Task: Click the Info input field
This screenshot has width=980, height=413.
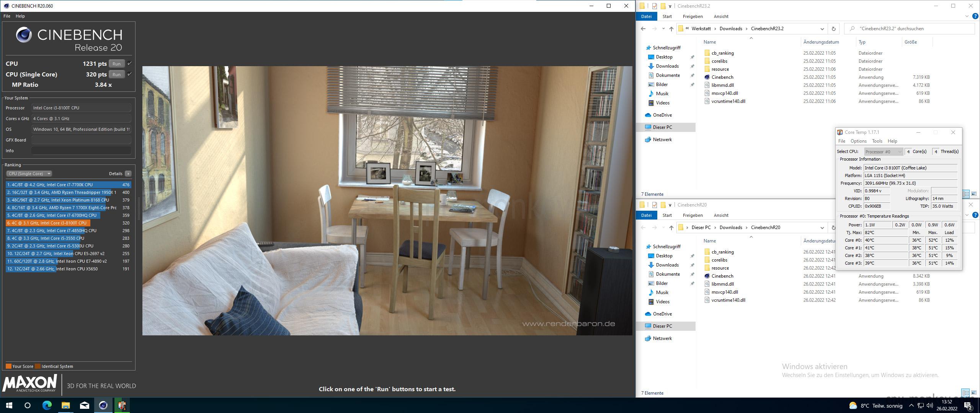Action: coord(81,151)
